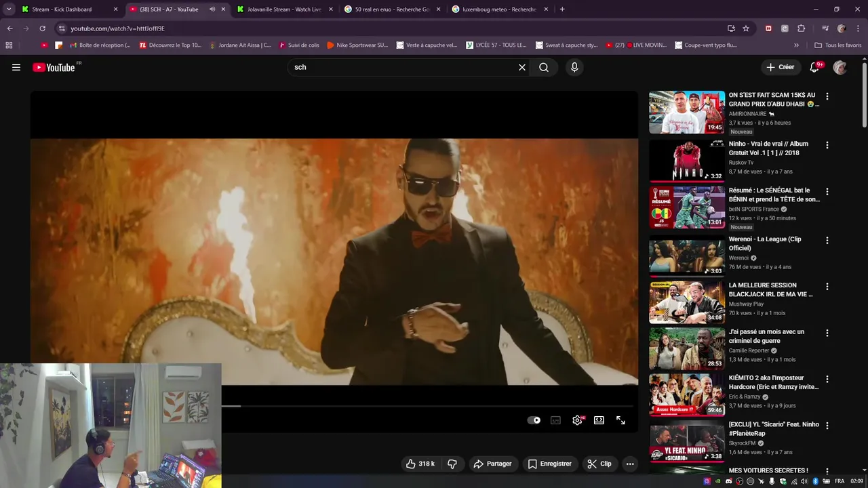Open the Coupe-vent typo flu bookmark
Screen dimensions: 868x488
[706, 45]
